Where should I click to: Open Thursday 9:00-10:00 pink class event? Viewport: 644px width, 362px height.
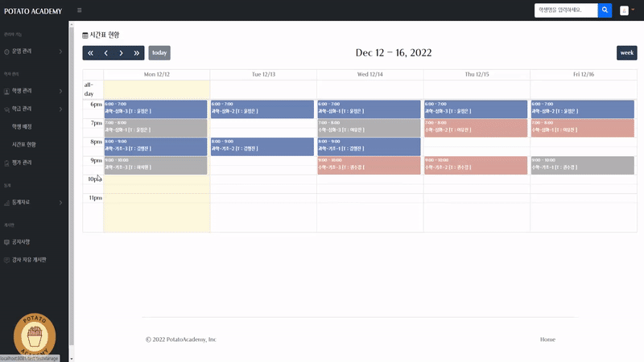coord(476,166)
